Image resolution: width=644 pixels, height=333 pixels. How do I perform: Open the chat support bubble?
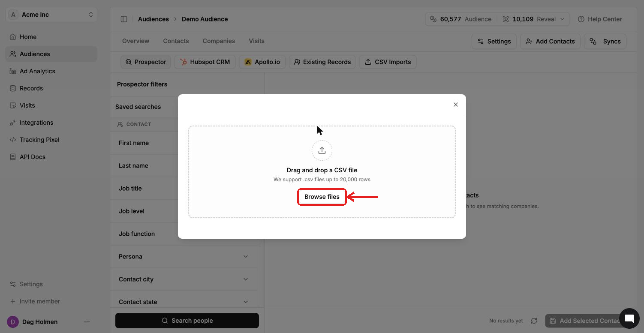pos(629,318)
